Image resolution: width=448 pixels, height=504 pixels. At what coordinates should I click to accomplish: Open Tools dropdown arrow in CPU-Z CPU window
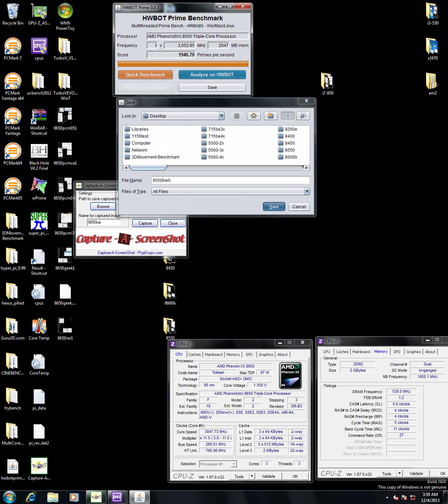pyautogui.click(x=252, y=476)
